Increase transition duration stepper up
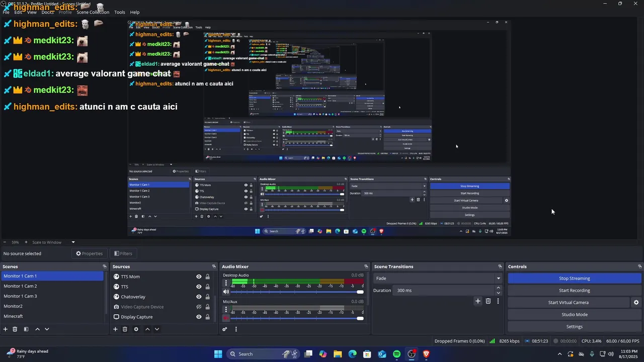Viewport: 644px width, 362px height. (499, 288)
